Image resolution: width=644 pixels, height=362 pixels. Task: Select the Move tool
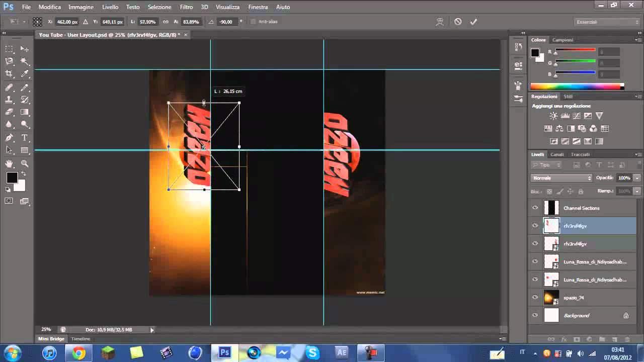pos(24,49)
